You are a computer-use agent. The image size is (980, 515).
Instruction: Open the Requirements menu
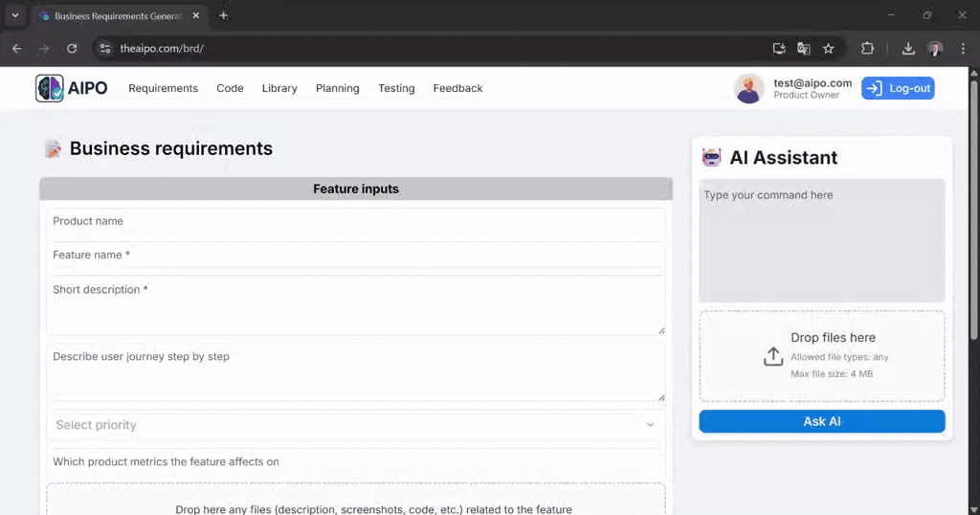(x=163, y=88)
